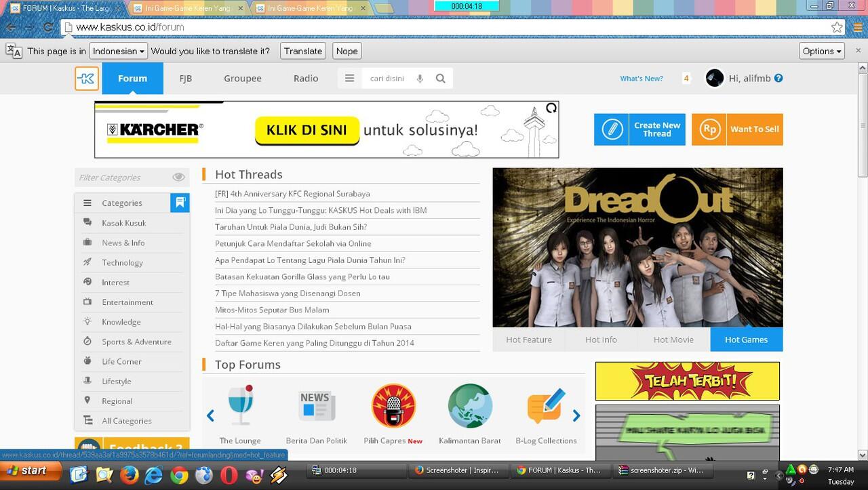Switch to the Hot Info tab
This screenshot has height=490, width=868.
point(601,340)
